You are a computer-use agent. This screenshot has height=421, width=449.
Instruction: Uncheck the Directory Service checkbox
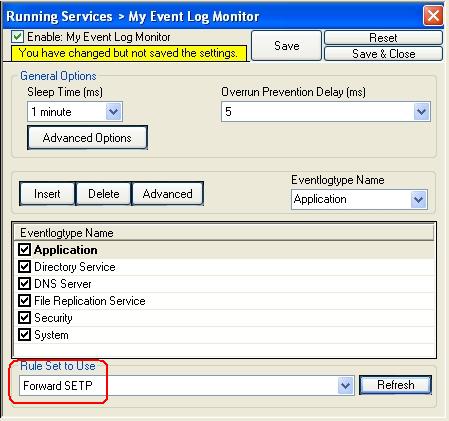click(x=24, y=266)
